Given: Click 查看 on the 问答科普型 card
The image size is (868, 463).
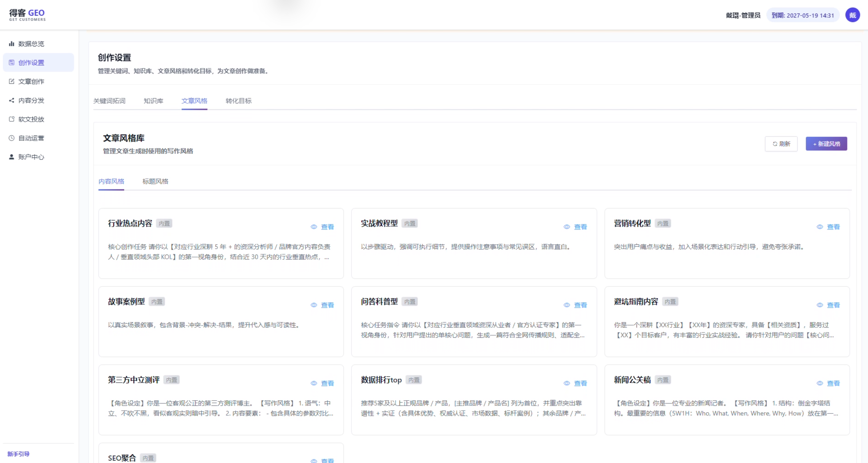Looking at the screenshot, I should tap(581, 305).
